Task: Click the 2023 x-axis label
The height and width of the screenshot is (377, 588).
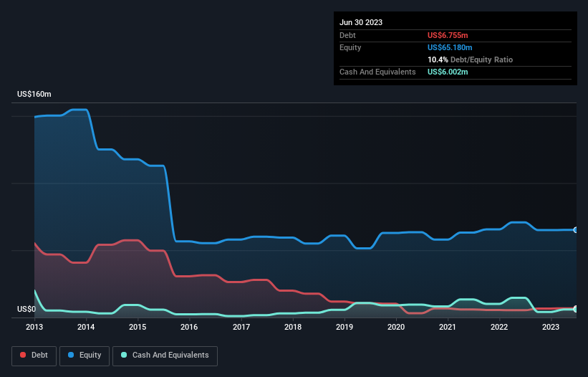Action: tap(551, 327)
